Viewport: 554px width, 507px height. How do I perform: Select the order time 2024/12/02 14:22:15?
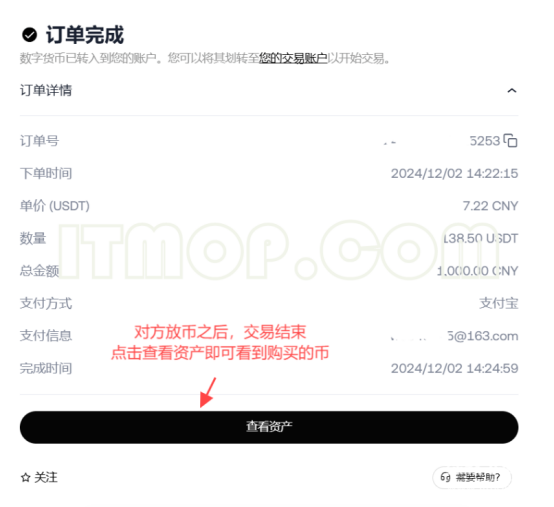(454, 173)
